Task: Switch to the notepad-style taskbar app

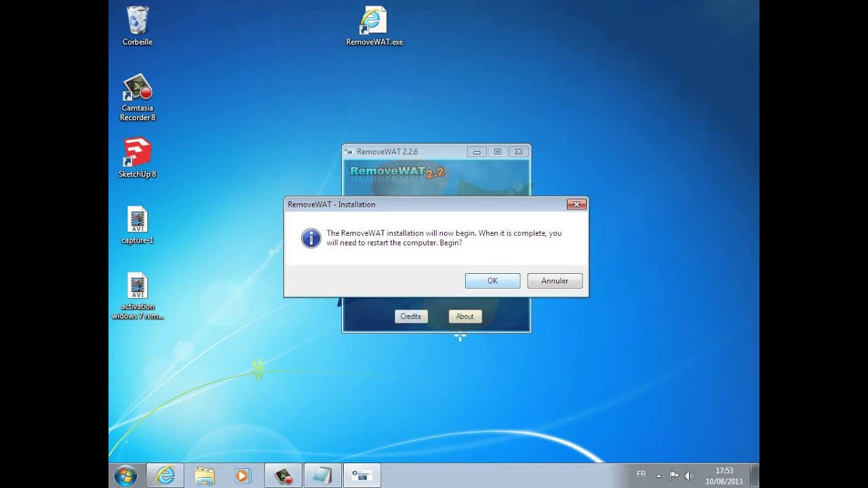Action: [322, 475]
